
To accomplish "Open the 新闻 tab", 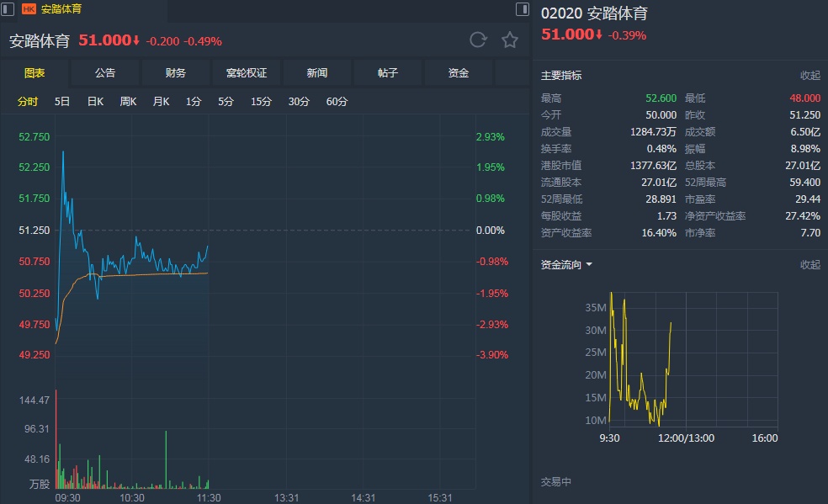I will (317, 73).
